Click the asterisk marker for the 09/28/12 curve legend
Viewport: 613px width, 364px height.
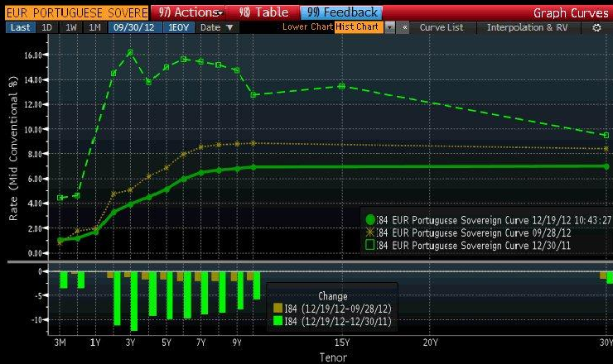(x=369, y=232)
